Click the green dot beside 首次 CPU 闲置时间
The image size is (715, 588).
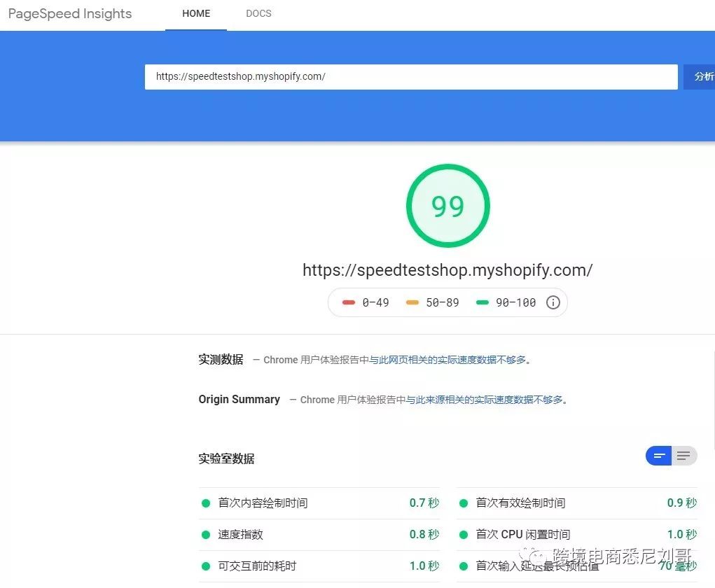click(464, 534)
